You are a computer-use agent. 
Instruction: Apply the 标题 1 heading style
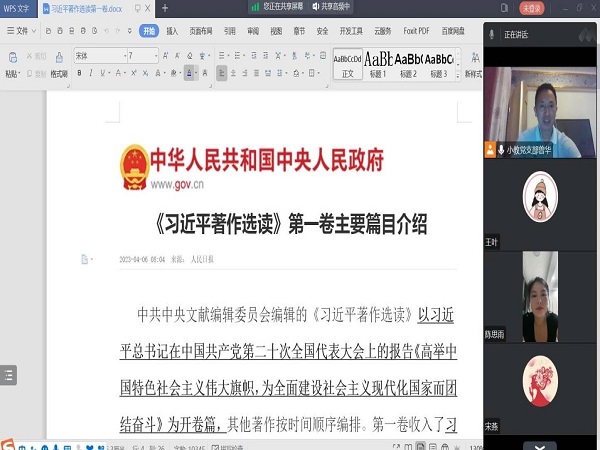(x=378, y=64)
